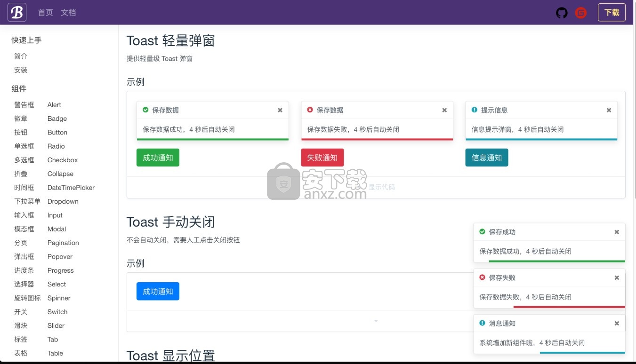636x364 pixels.
Task: Click the Toast 手动关闭 heading
Action: pyautogui.click(x=171, y=222)
